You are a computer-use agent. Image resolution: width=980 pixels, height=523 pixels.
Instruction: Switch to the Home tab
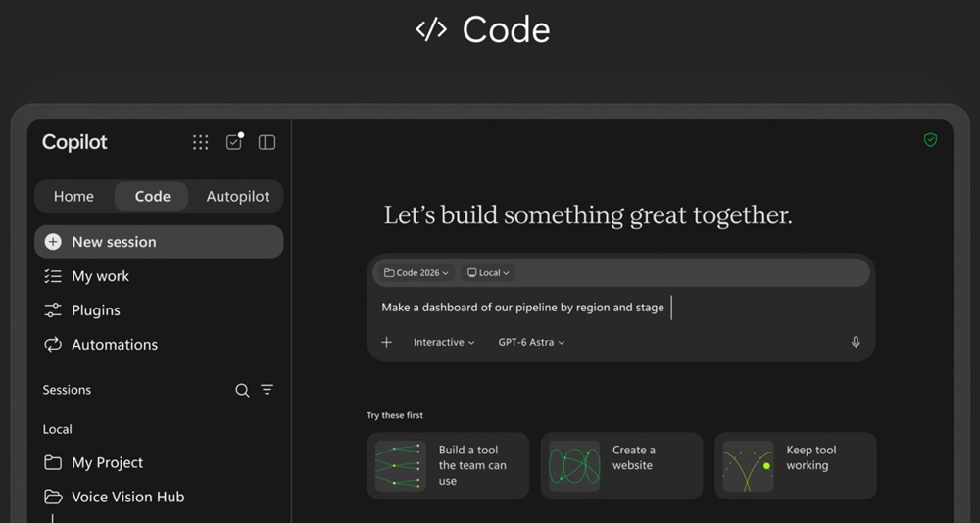coord(73,196)
